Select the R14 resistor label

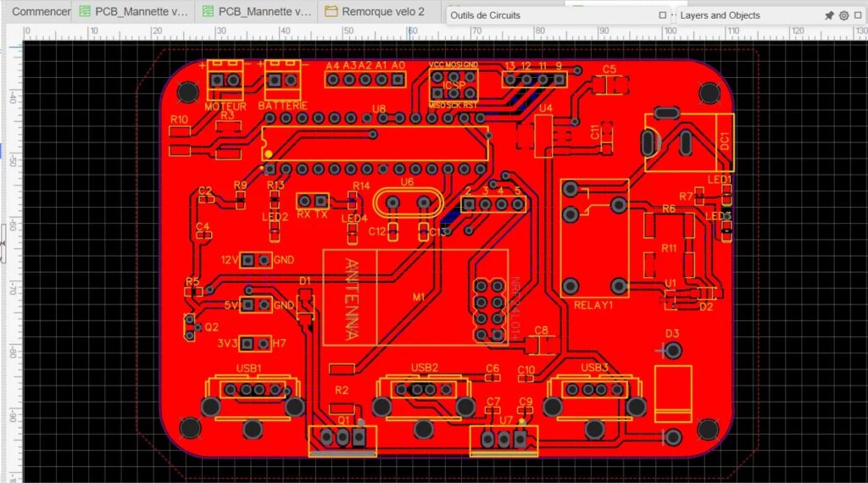[x=361, y=186]
